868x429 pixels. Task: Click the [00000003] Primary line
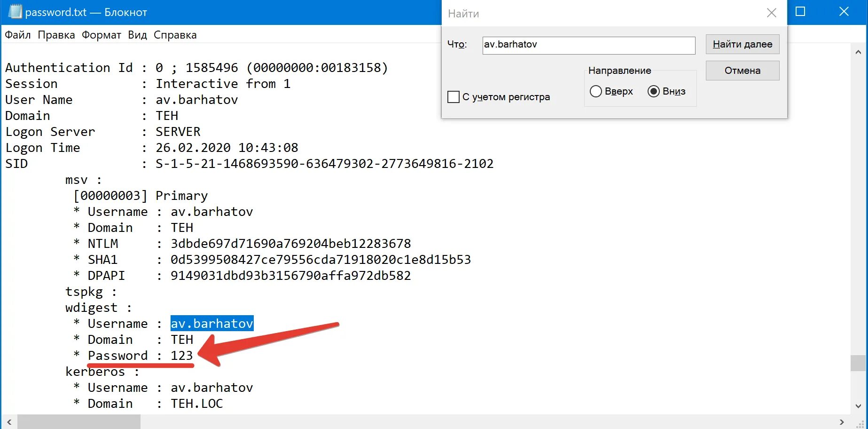(x=141, y=196)
